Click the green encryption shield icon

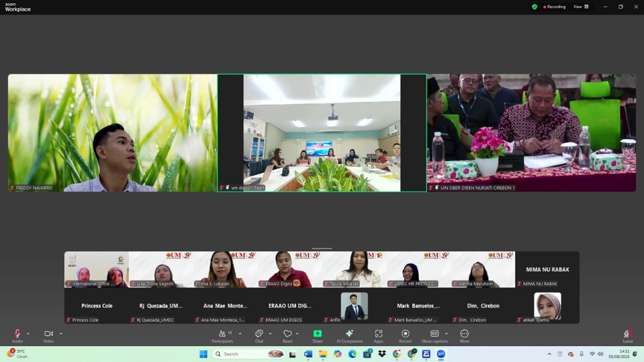point(535,7)
